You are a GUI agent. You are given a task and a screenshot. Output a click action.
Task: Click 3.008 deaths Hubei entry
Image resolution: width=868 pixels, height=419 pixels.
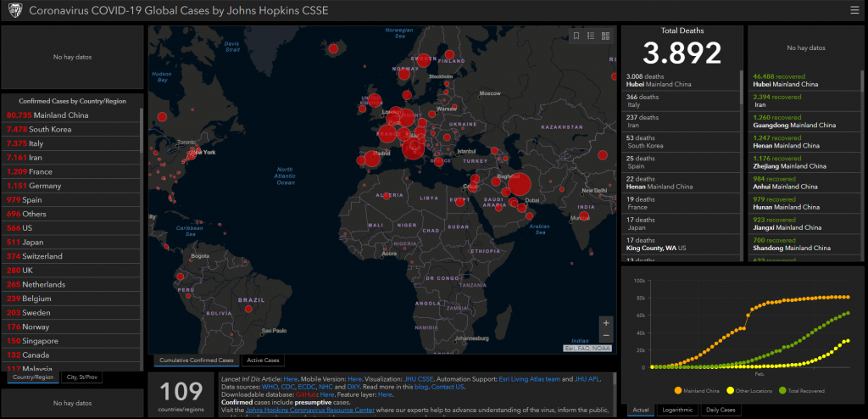click(682, 81)
